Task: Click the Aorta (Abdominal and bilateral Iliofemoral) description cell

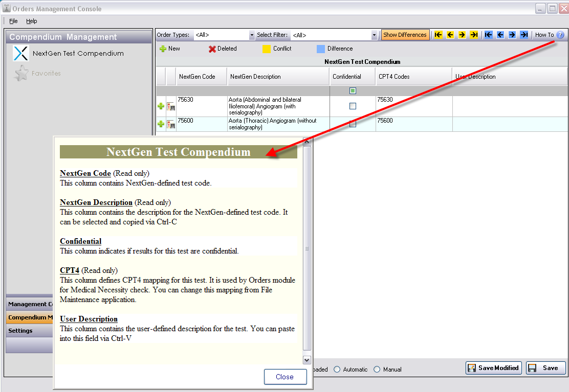Action: (278, 106)
